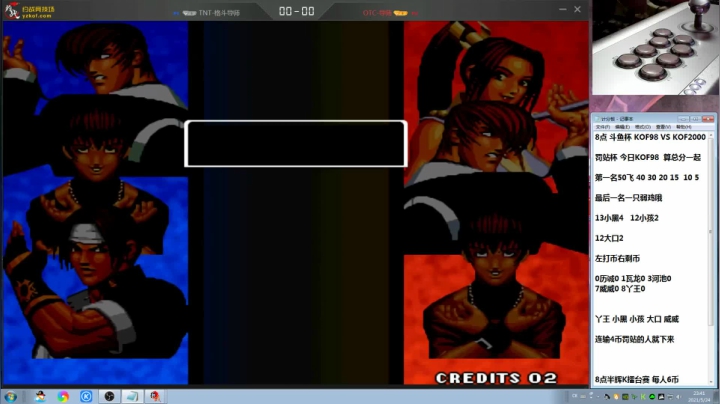Click line starting '7威威0 8丫王0'

[x=620, y=289]
